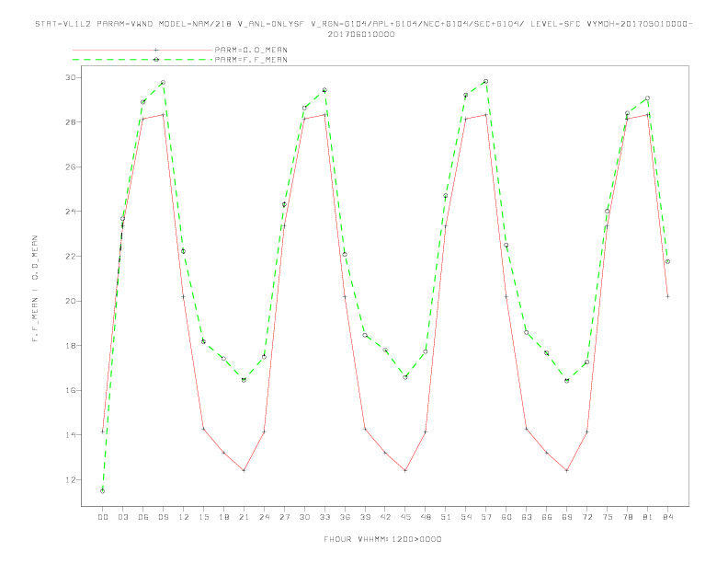Click the PARM=F.F_MEAN legend label

[x=251, y=60]
